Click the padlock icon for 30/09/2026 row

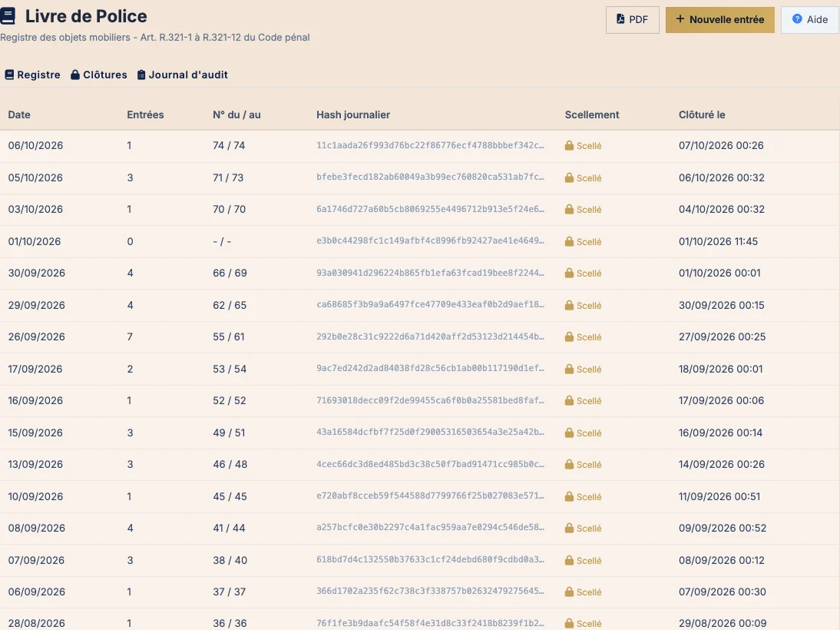click(x=569, y=274)
